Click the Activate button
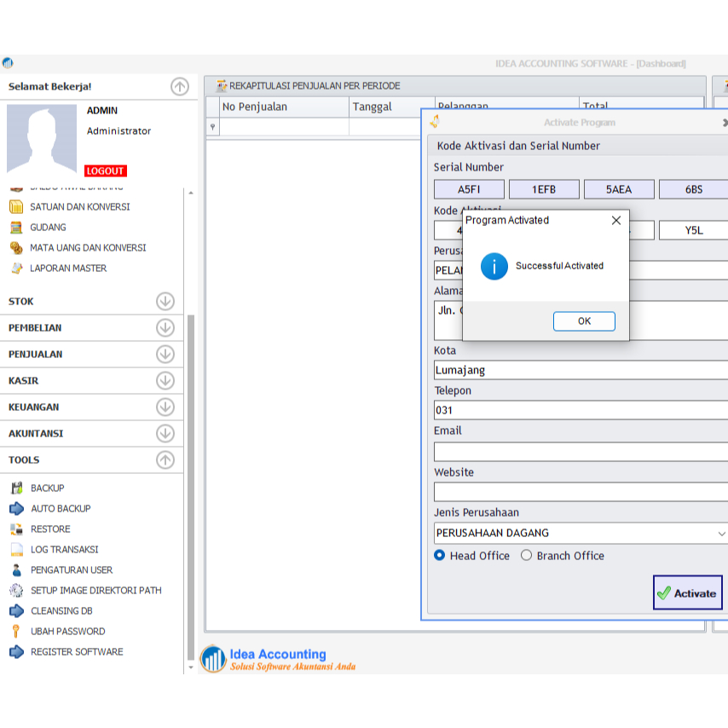Screen dimensions: 728x728 click(x=688, y=592)
